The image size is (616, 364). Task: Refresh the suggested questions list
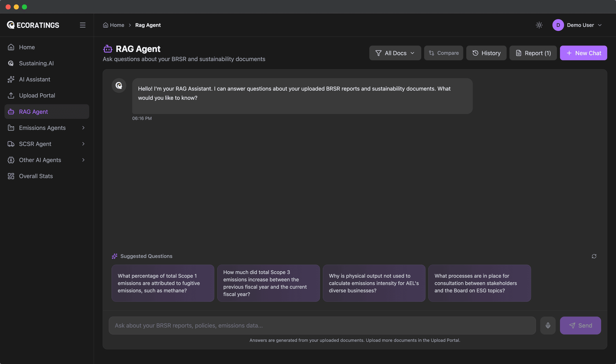click(x=594, y=256)
